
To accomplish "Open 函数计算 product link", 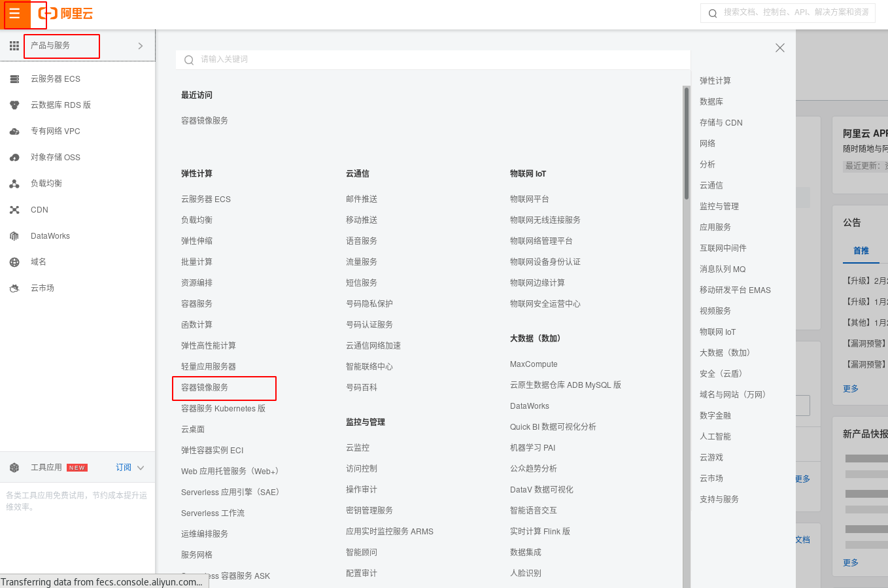I will click(197, 324).
